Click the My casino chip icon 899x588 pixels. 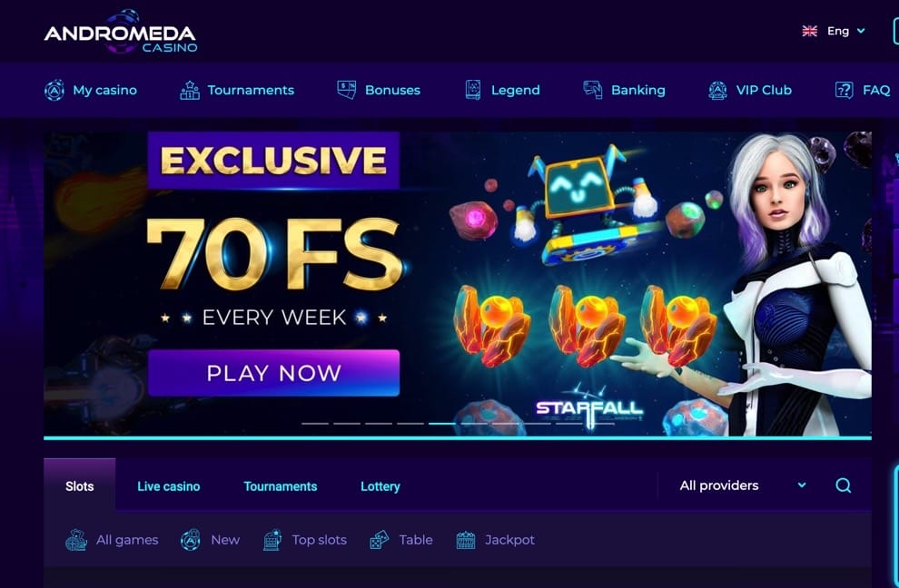tap(54, 90)
